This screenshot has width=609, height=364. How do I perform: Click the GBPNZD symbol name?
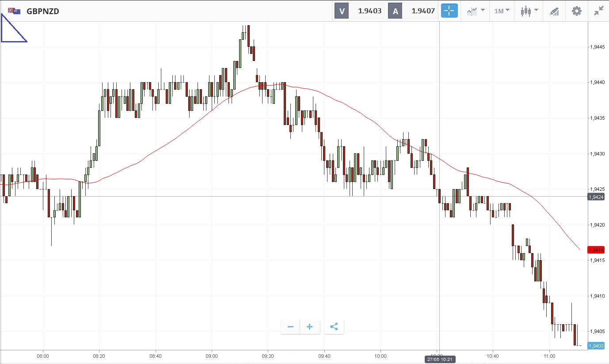43,11
